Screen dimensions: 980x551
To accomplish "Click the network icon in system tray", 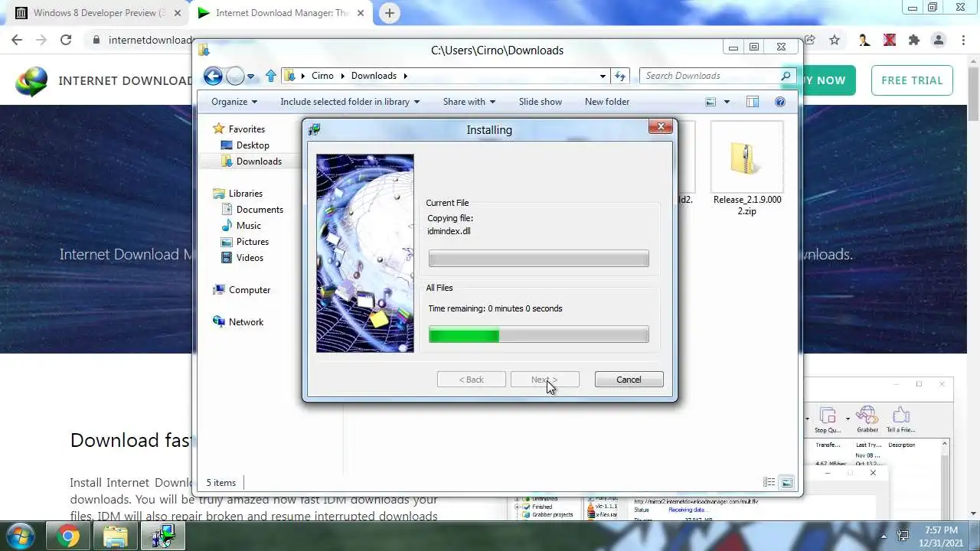I will [903, 536].
